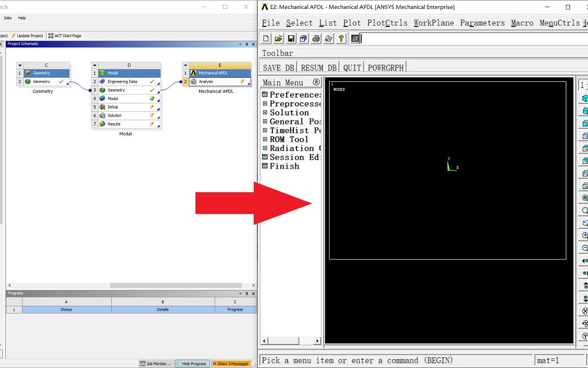
Task: Click the SAVE_DB toolbar button
Action: tap(278, 68)
